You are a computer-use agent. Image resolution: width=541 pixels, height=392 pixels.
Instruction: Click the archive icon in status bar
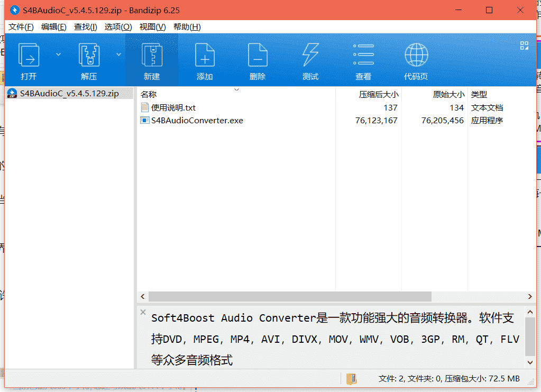pyautogui.click(x=352, y=379)
